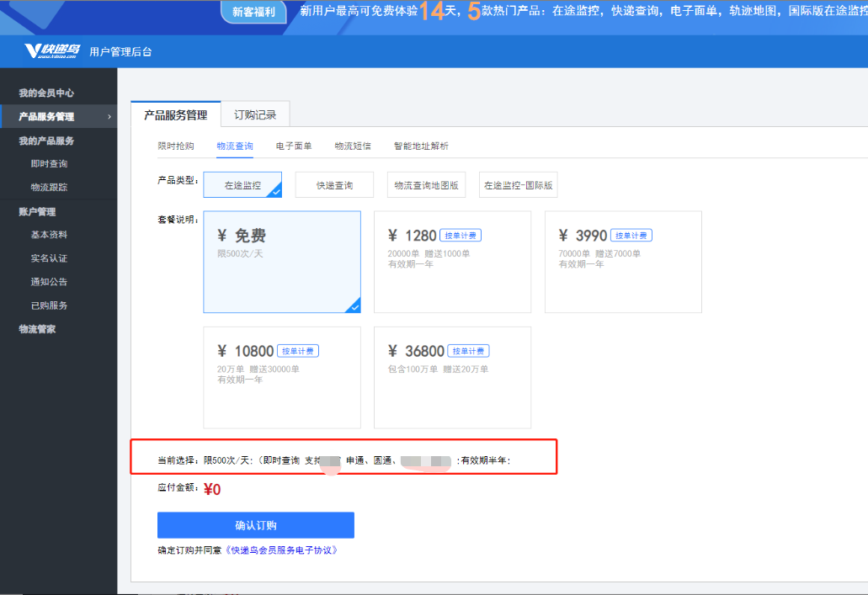Click the ¥0 payable amount
The height and width of the screenshot is (595, 868).
click(x=212, y=489)
